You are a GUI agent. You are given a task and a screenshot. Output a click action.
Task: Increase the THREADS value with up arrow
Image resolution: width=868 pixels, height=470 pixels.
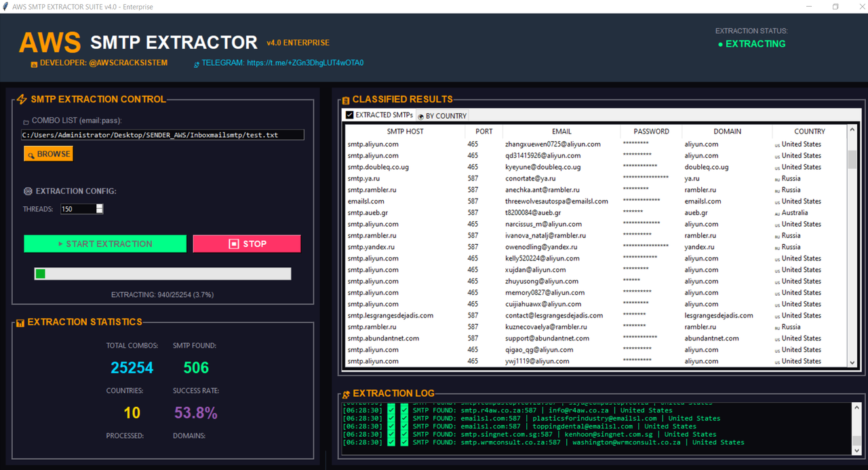click(100, 206)
